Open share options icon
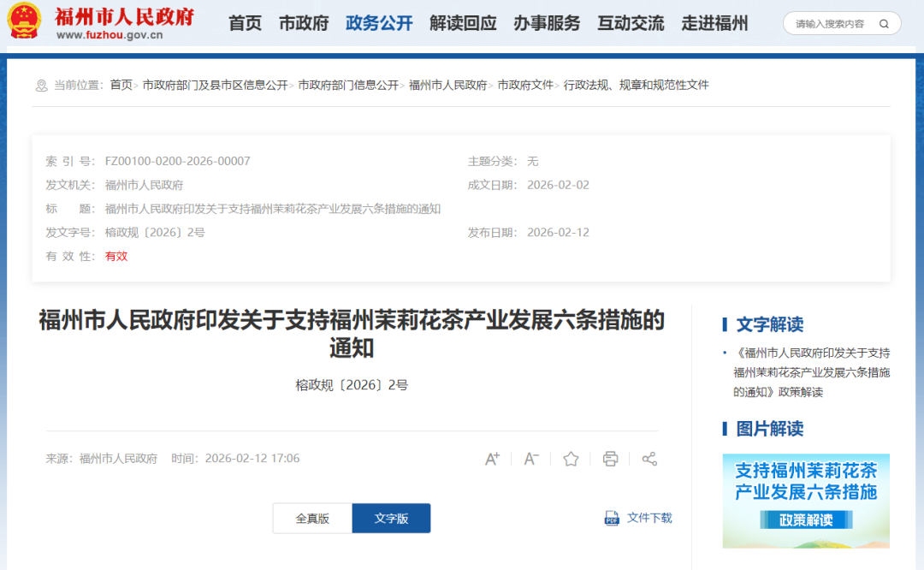The image size is (924, 570). coord(649,459)
